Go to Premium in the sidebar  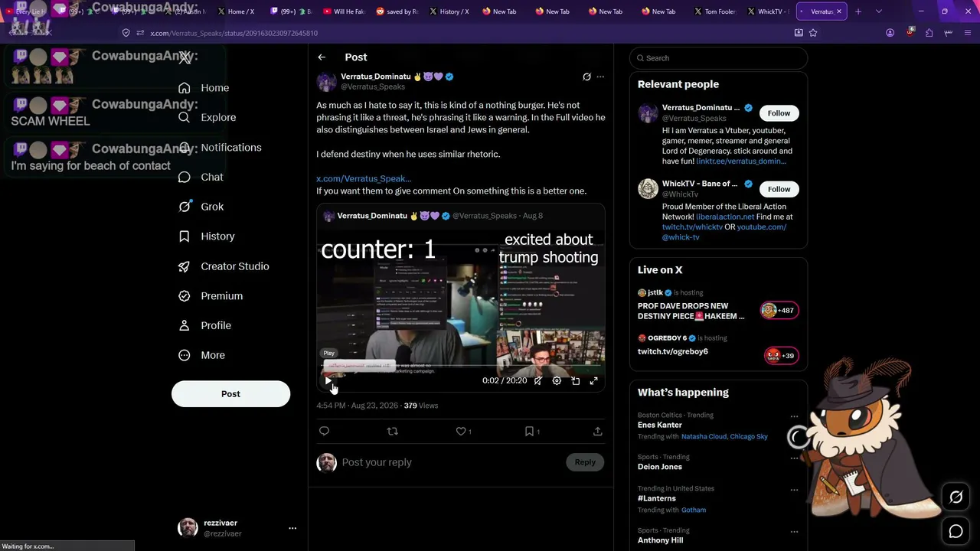click(211, 296)
